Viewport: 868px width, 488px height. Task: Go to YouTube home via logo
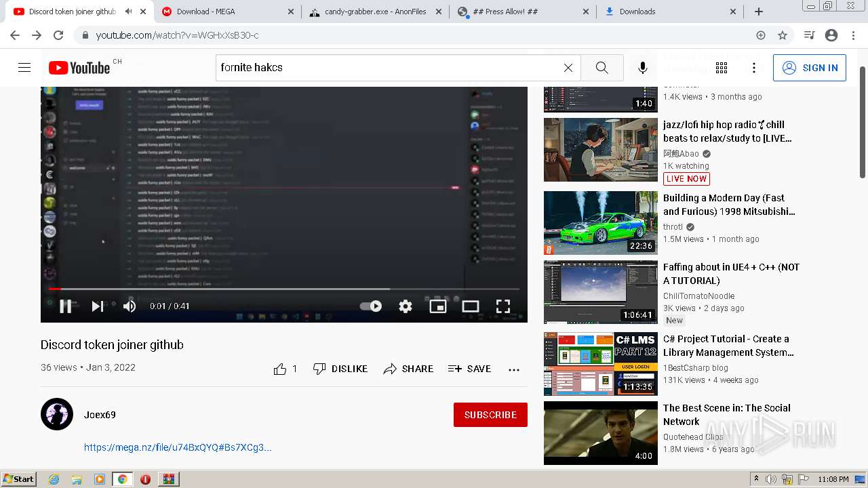pyautogui.click(x=79, y=68)
